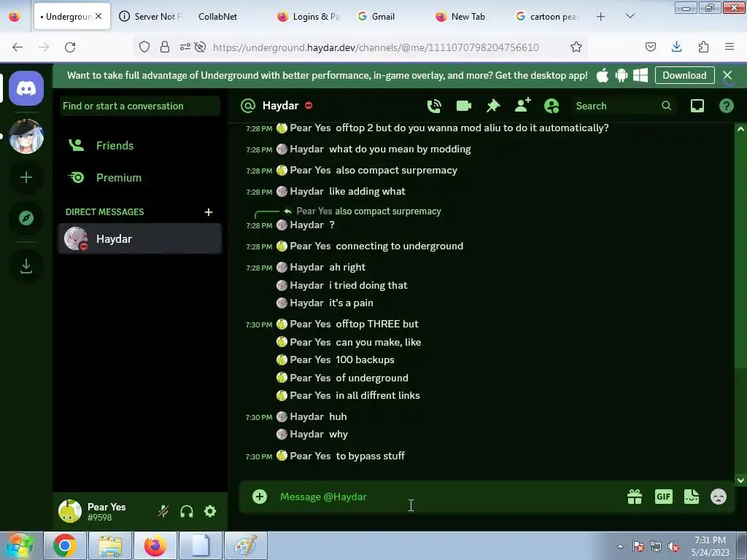The width and height of the screenshot is (747, 560).
Task: Go back in the browser
Action: pyautogui.click(x=18, y=47)
